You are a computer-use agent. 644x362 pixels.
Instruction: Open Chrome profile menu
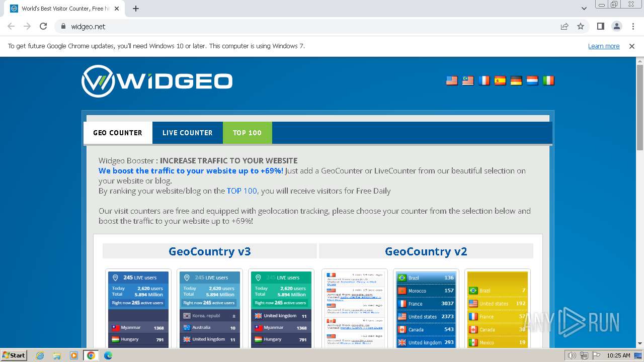616,26
